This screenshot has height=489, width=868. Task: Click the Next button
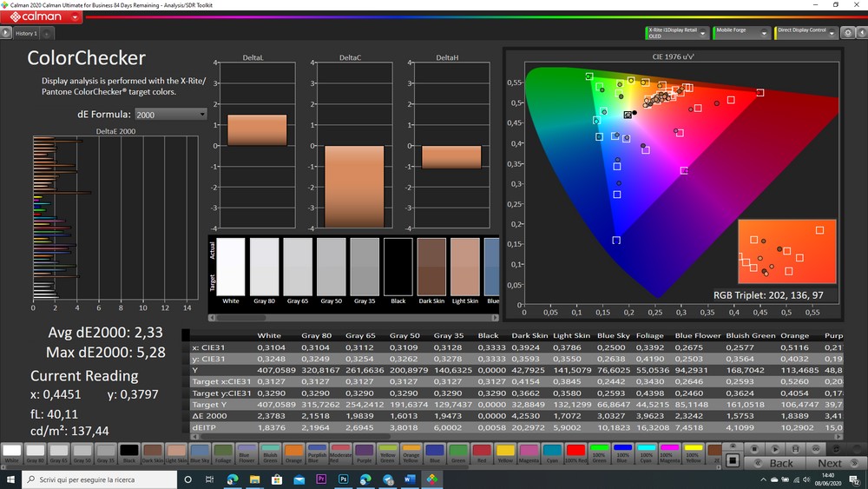[x=831, y=463]
